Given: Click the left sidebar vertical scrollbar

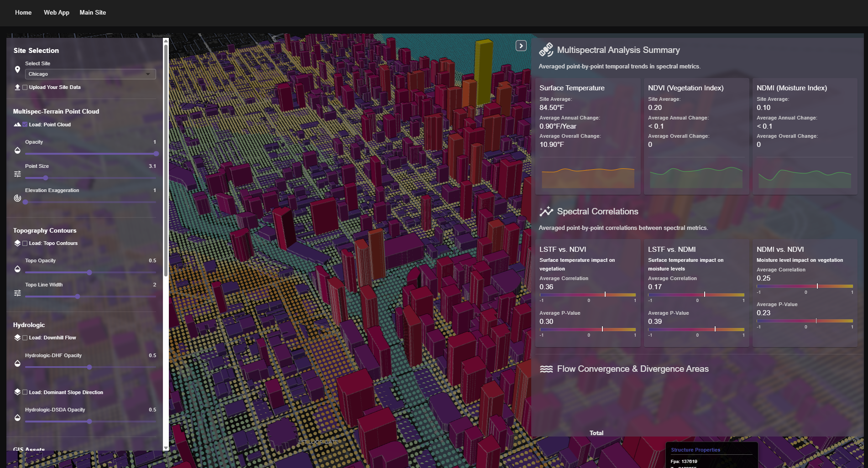Looking at the screenshot, I should coord(166,160).
